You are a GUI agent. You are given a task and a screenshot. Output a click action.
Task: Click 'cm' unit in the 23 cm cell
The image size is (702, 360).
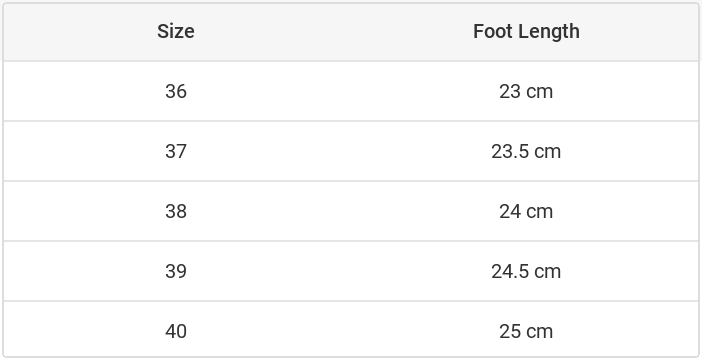tap(539, 92)
